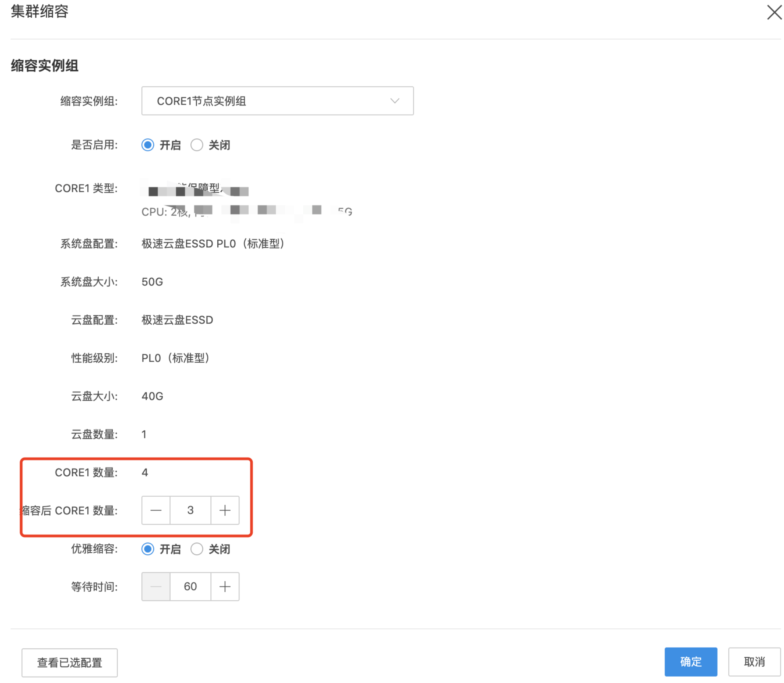Image resolution: width=784 pixels, height=683 pixels.
Task: Click the 缩容后 CORE1 数量 number field
Action: pyautogui.click(x=190, y=510)
